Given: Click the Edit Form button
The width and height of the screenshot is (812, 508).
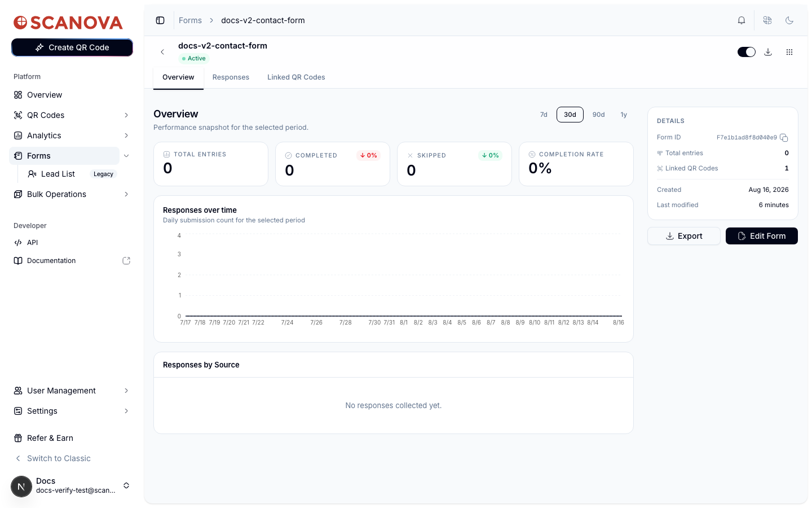Looking at the screenshot, I should pos(762,236).
